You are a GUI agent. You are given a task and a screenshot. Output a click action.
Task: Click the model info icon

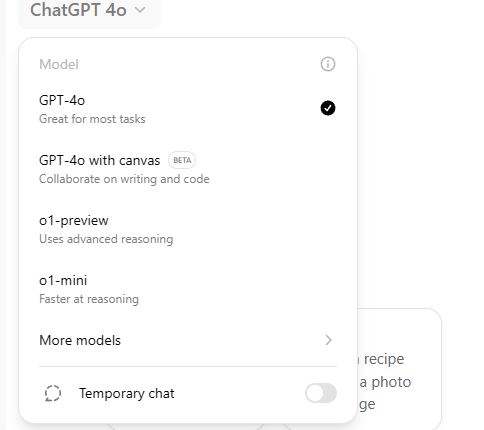tap(328, 64)
